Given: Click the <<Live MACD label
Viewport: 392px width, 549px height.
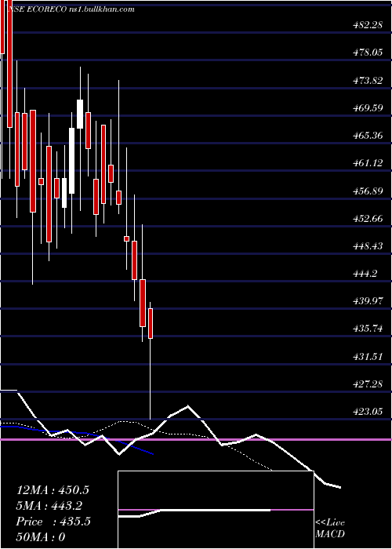Looking at the screenshot, I should [330, 529].
